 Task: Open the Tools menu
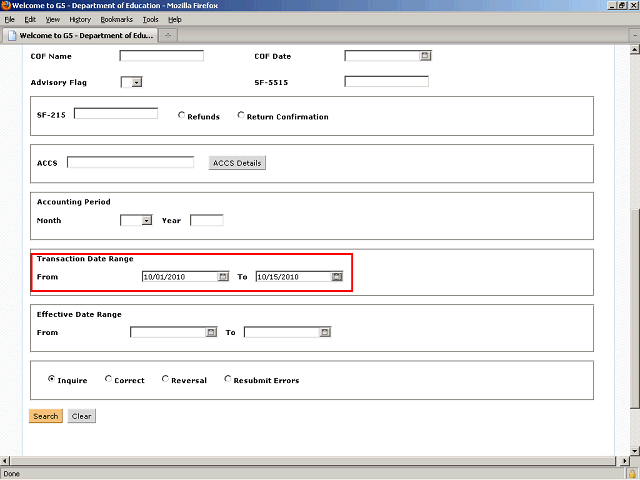tap(150, 20)
